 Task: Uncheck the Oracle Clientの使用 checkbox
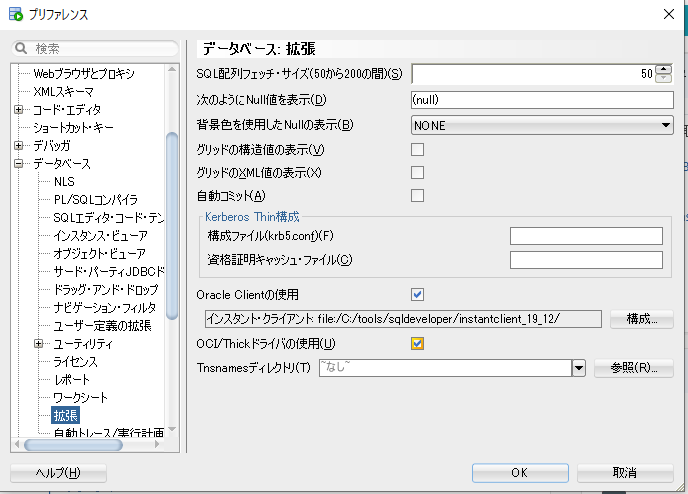coord(418,294)
